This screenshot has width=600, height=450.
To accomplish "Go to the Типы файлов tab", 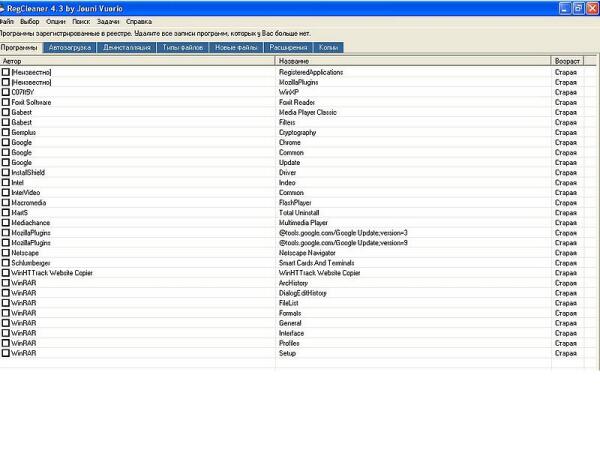I will (x=181, y=47).
